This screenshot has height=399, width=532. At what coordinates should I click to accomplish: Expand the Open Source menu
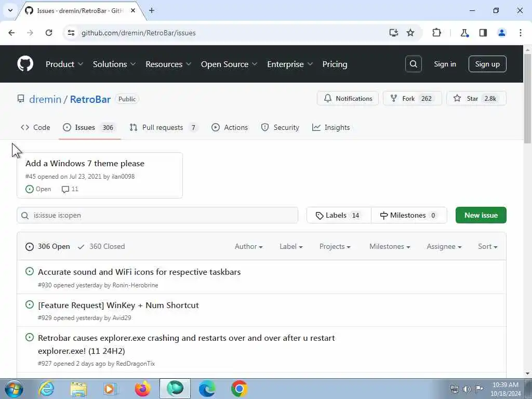click(229, 64)
